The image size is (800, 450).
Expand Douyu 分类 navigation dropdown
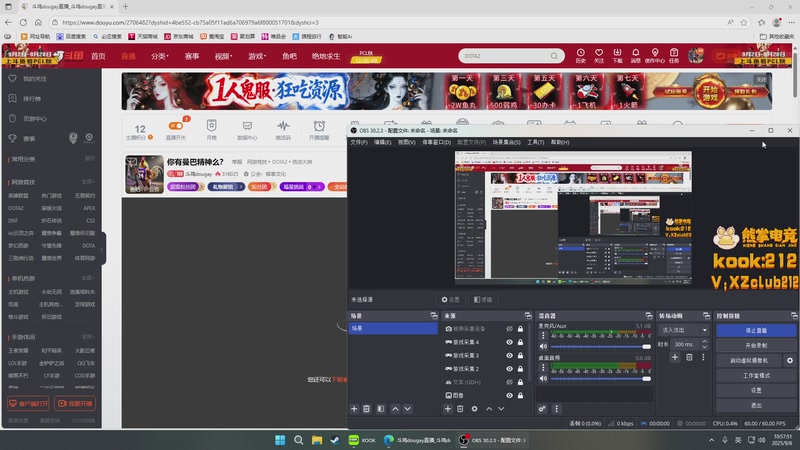click(x=159, y=56)
